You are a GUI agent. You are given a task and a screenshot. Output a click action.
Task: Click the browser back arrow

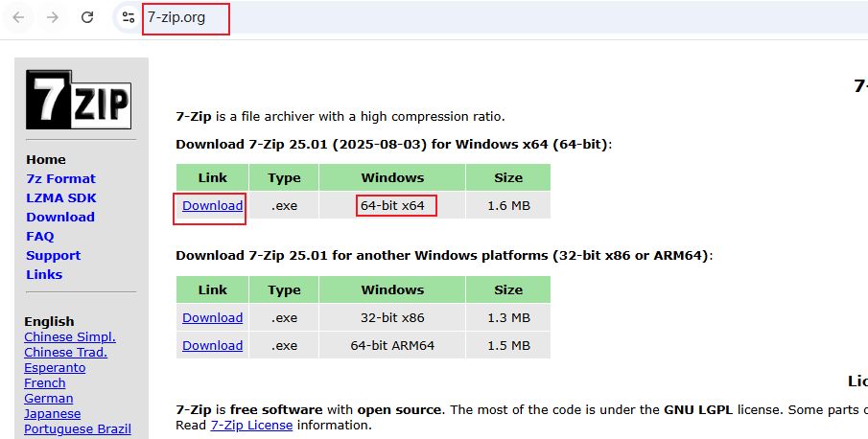(18, 17)
